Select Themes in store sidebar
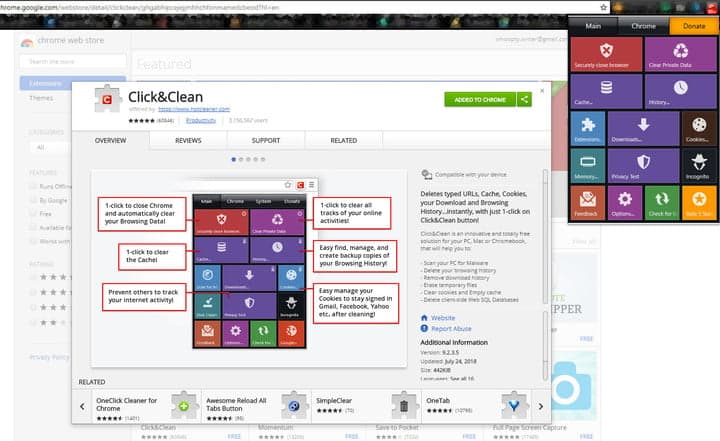This screenshot has width=720, height=441. point(41,98)
